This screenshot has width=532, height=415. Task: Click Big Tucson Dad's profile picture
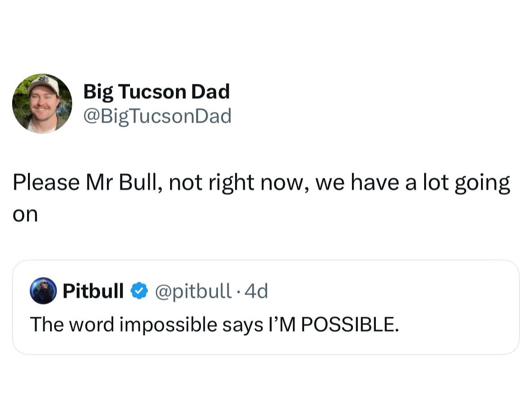[x=42, y=103]
